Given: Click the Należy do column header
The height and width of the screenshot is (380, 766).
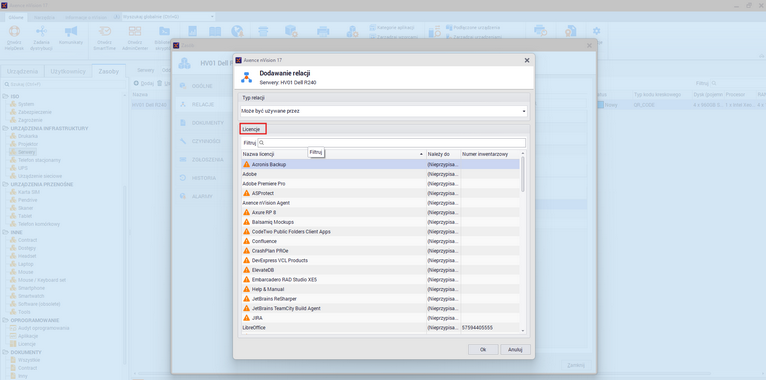Looking at the screenshot, I should [x=443, y=154].
